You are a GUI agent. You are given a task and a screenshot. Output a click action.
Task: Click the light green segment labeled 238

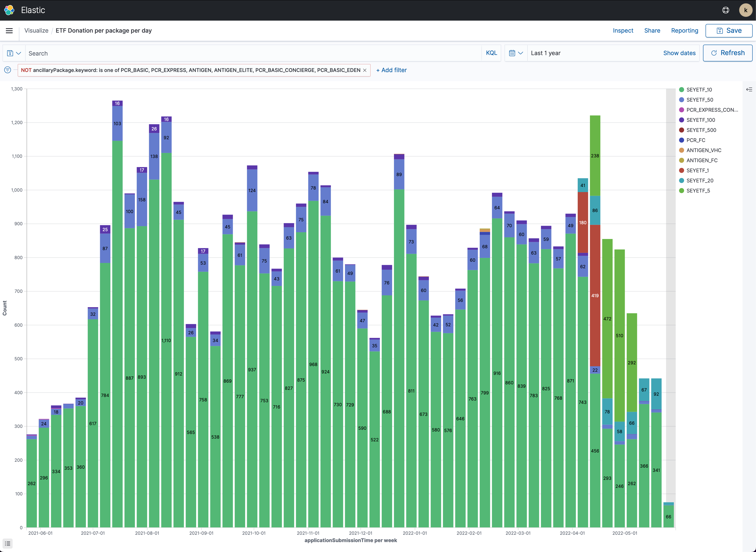tap(595, 156)
